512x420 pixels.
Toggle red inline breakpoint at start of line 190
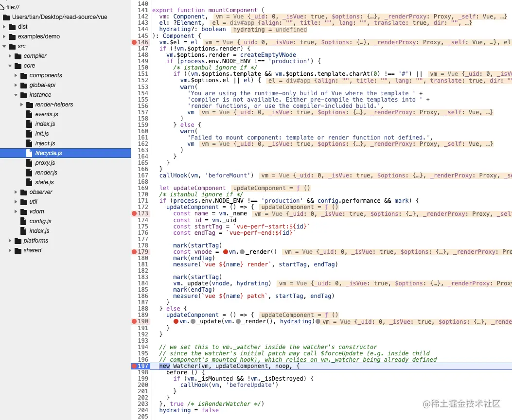pos(176,321)
